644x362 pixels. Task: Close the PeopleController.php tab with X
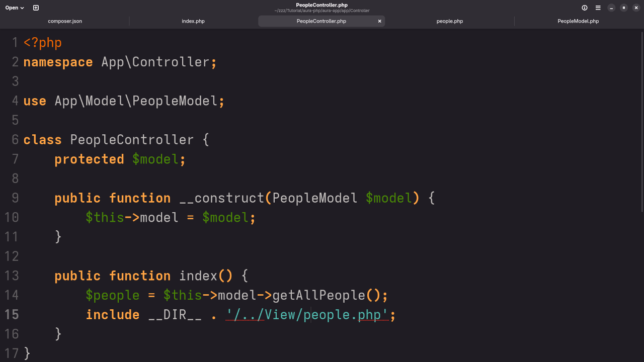380,21
